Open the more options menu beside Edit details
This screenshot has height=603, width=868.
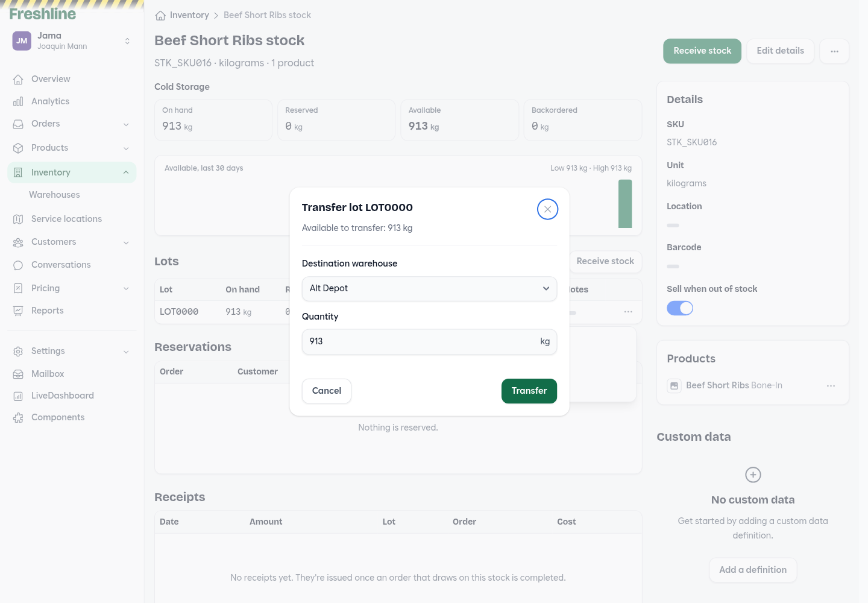(x=834, y=51)
